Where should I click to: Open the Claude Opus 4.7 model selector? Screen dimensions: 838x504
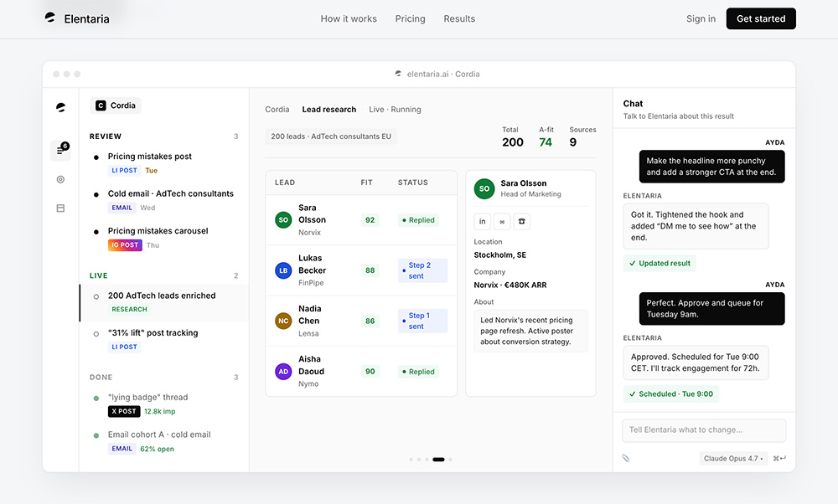click(x=733, y=458)
